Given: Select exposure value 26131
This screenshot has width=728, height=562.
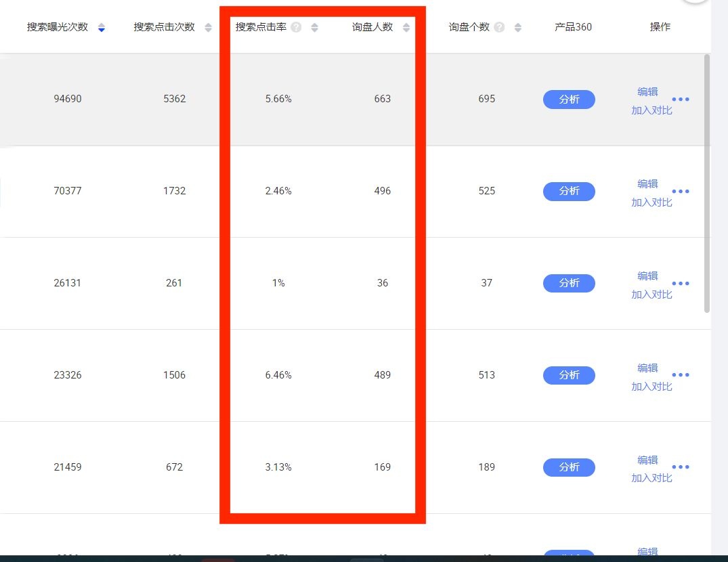Looking at the screenshot, I should (x=68, y=283).
